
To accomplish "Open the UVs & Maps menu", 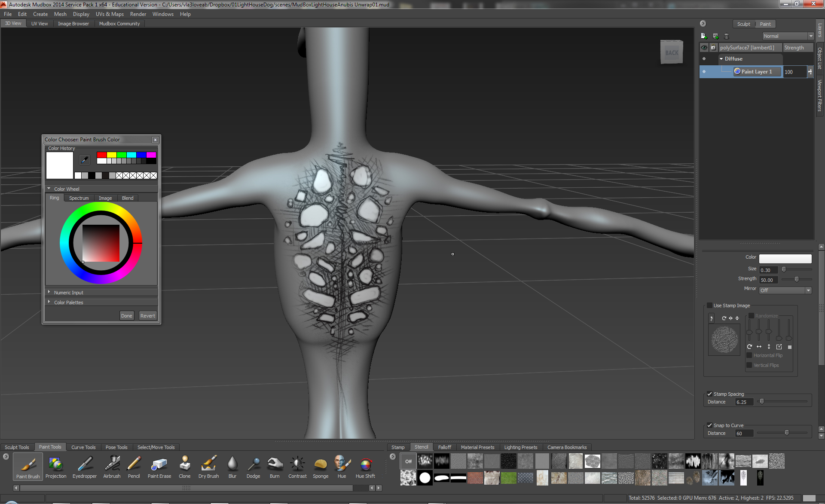I will point(110,14).
